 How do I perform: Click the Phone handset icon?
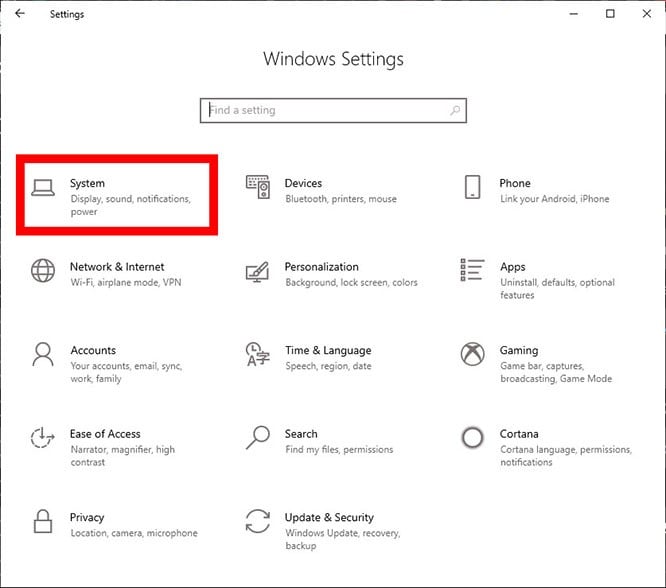pos(472,187)
